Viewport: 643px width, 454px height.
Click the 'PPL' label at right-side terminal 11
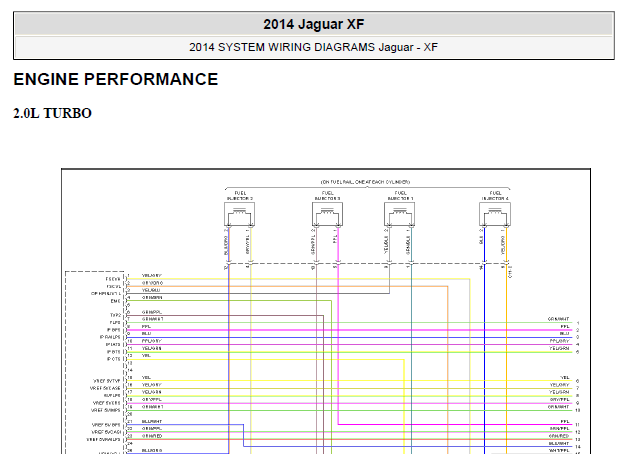pos(565,421)
